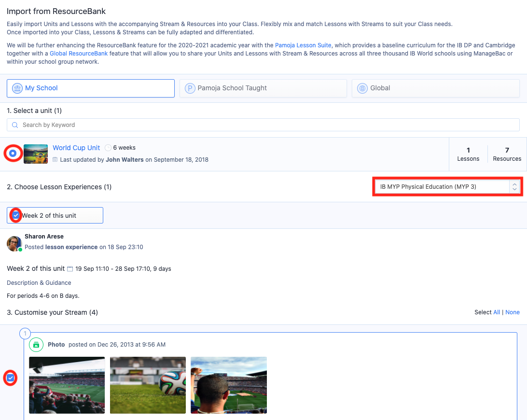
Task: Click the green Photo post icon
Action: point(36,345)
